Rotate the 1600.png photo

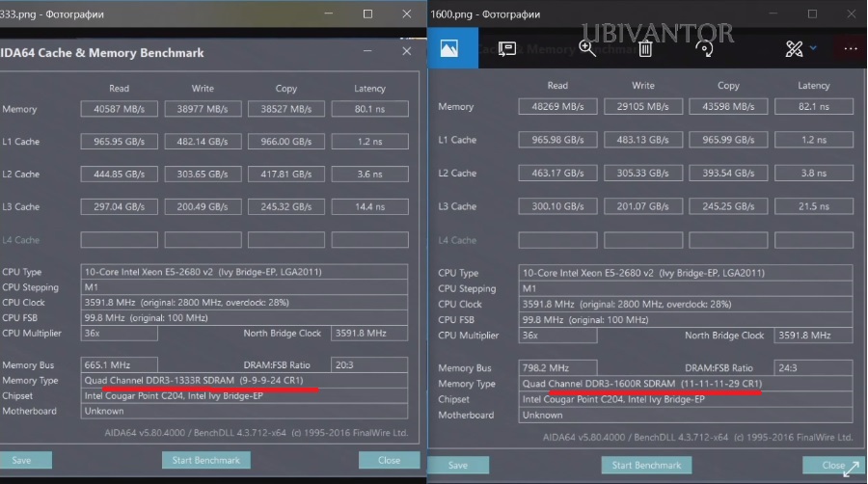704,48
